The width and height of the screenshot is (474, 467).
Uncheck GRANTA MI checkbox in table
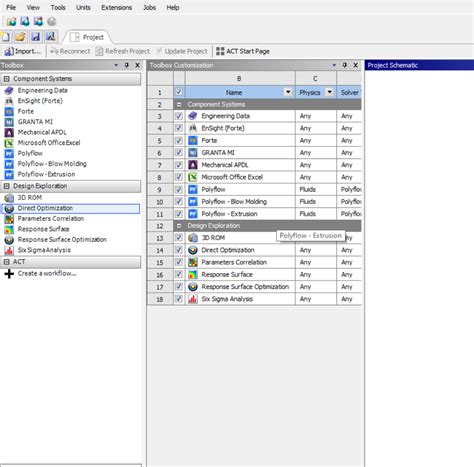pyautogui.click(x=179, y=153)
